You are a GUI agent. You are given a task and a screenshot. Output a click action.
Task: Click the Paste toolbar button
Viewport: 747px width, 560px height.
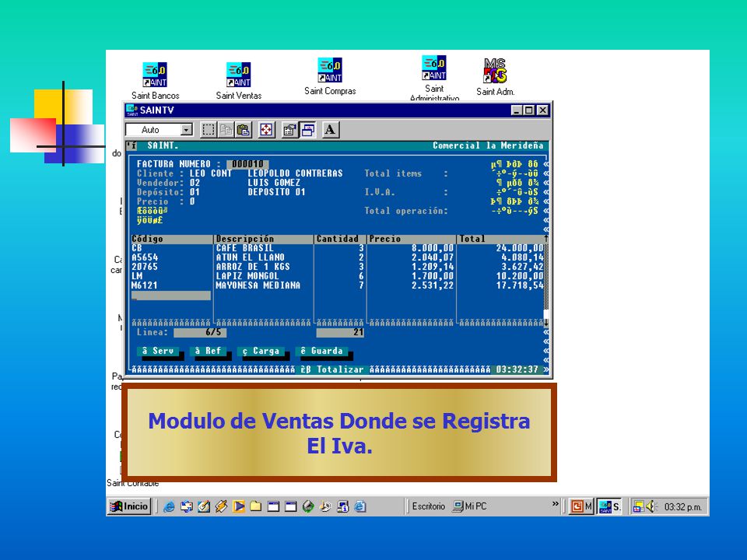coord(244,130)
